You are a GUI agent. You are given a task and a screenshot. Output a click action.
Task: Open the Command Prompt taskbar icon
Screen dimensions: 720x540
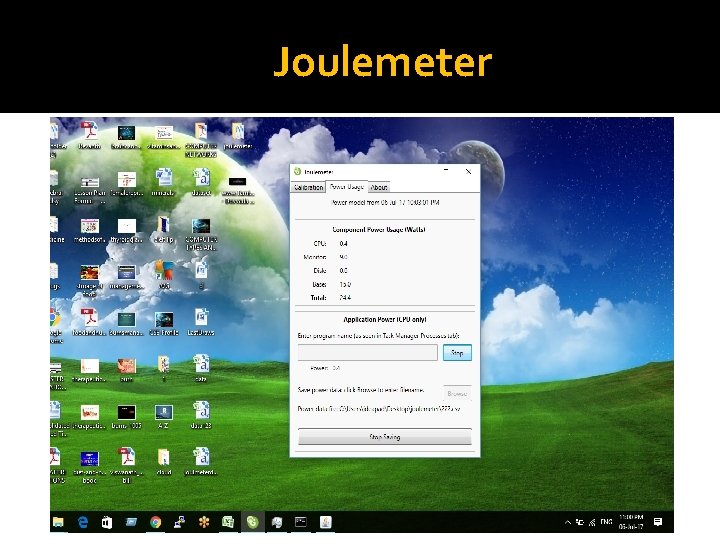coord(301,522)
